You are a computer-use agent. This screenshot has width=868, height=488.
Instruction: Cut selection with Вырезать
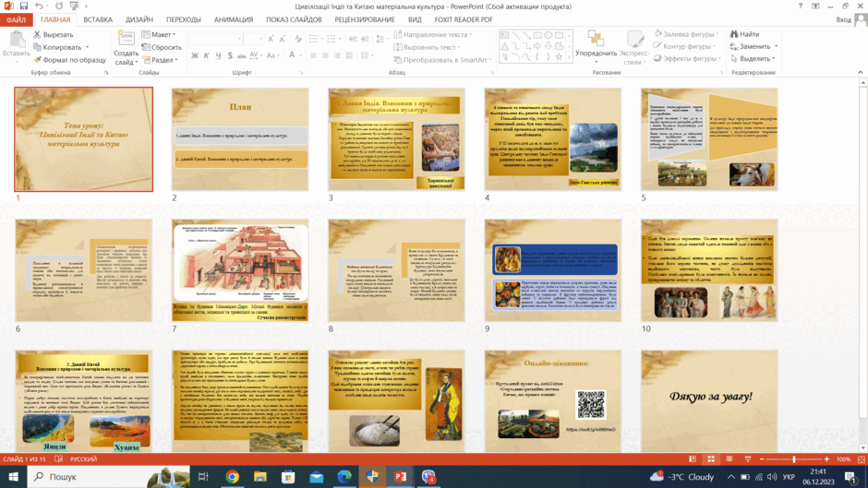point(54,34)
